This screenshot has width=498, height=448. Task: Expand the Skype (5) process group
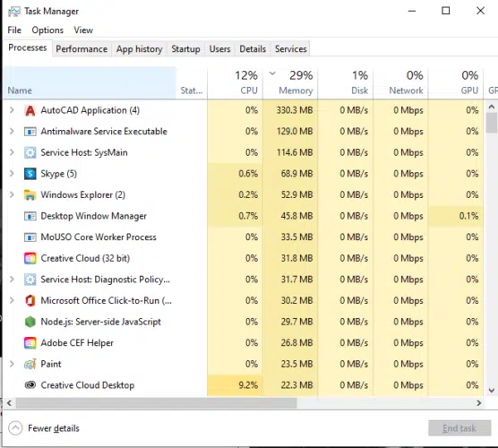pyautogui.click(x=12, y=174)
